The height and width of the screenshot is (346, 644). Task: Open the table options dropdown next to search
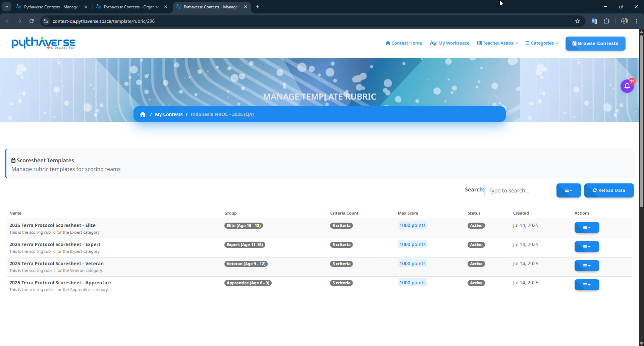pyautogui.click(x=569, y=190)
